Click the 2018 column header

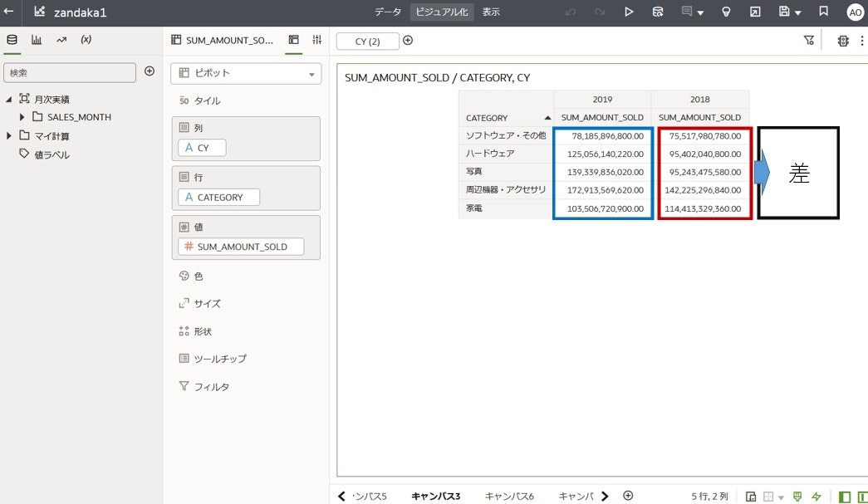point(699,100)
